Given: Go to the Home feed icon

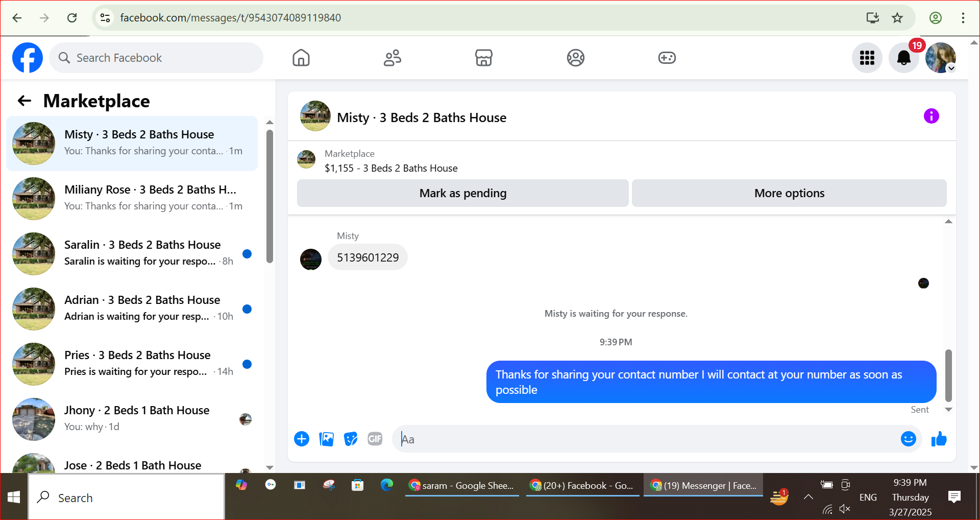Looking at the screenshot, I should (301, 58).
